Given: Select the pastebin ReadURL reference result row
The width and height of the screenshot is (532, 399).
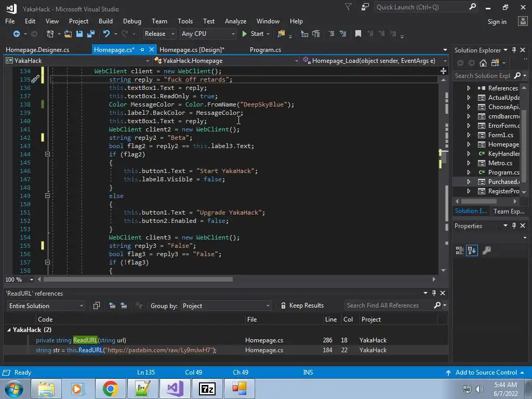Looking at the screenshot, I should point(225,350).
